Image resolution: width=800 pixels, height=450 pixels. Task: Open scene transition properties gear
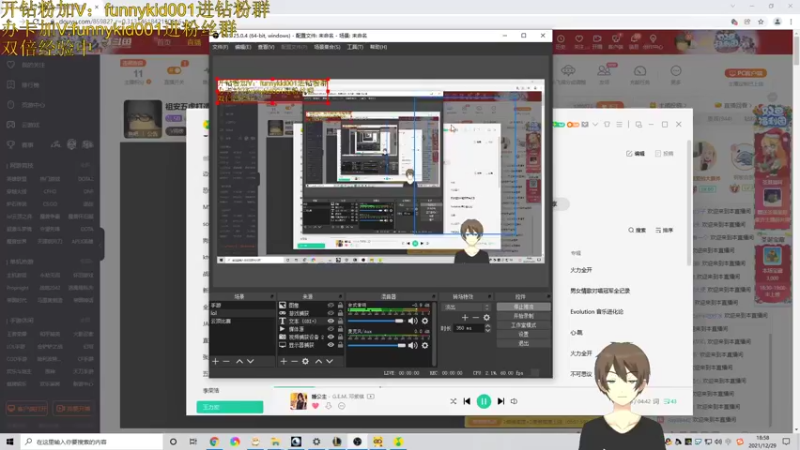pos(486,317)
